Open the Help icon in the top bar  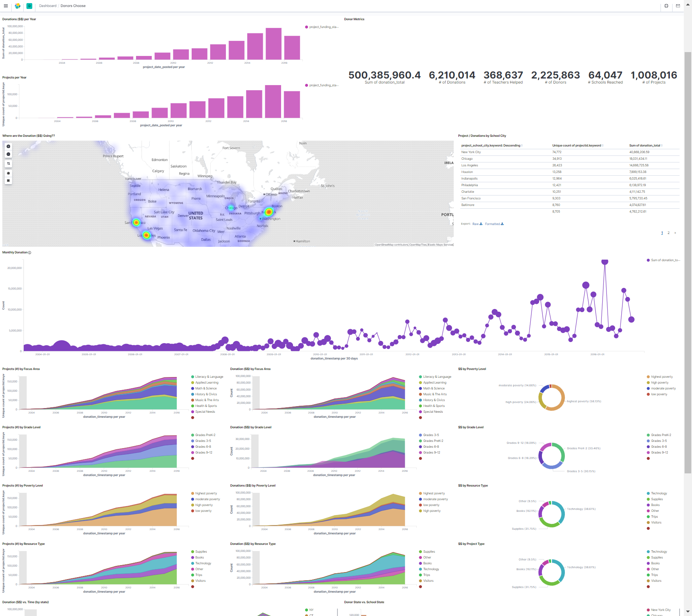(666, 6)
